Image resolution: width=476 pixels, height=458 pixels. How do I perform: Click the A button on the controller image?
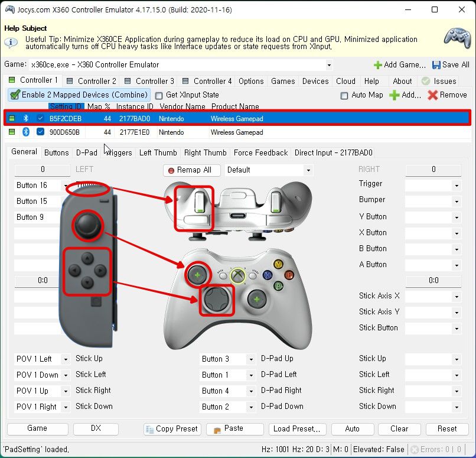278,286
